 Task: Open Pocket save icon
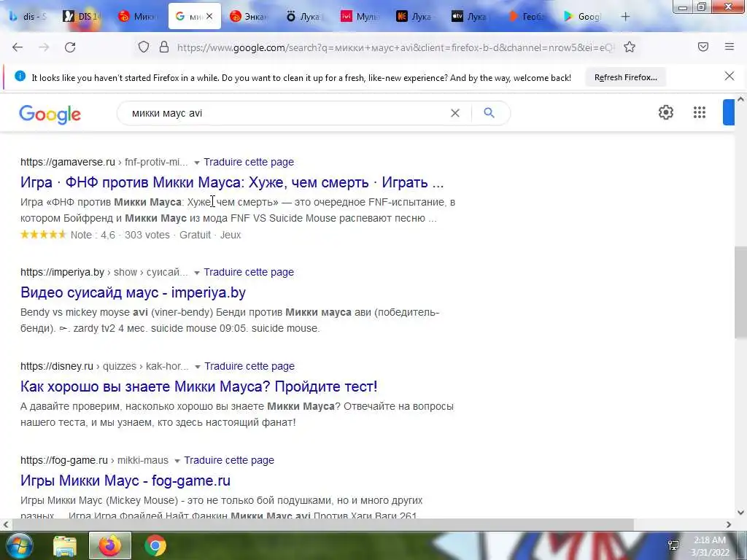[703, 47]
